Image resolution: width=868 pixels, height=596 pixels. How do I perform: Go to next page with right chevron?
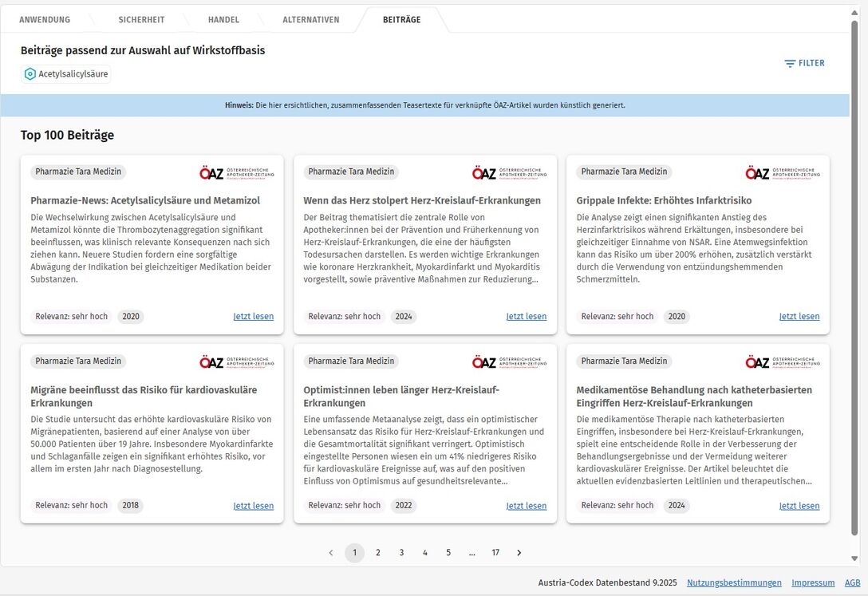point(519,553)
